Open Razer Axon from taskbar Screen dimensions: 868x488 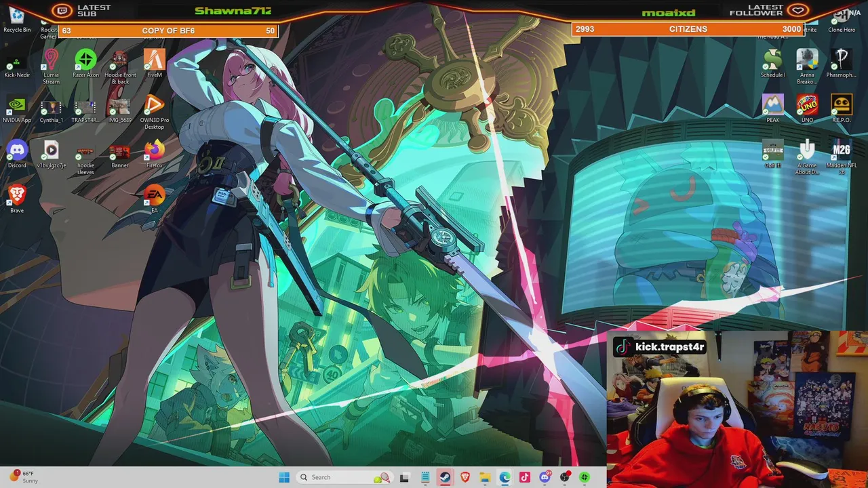coord(585,477)
